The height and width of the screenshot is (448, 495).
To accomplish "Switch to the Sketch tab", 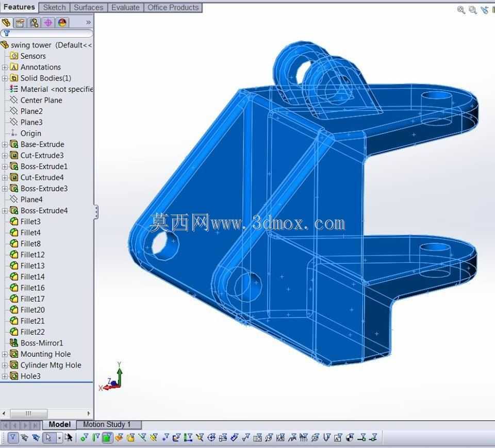I will (54, 7).
